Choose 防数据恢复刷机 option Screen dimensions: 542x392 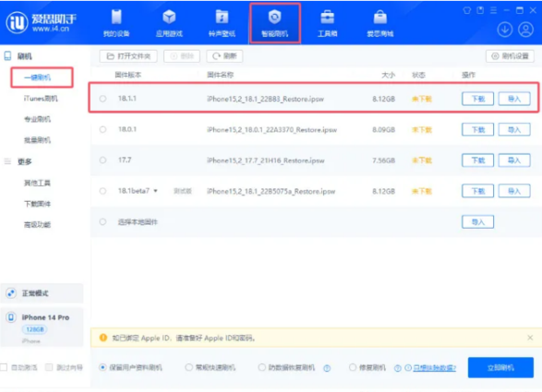tap(262, 367)
